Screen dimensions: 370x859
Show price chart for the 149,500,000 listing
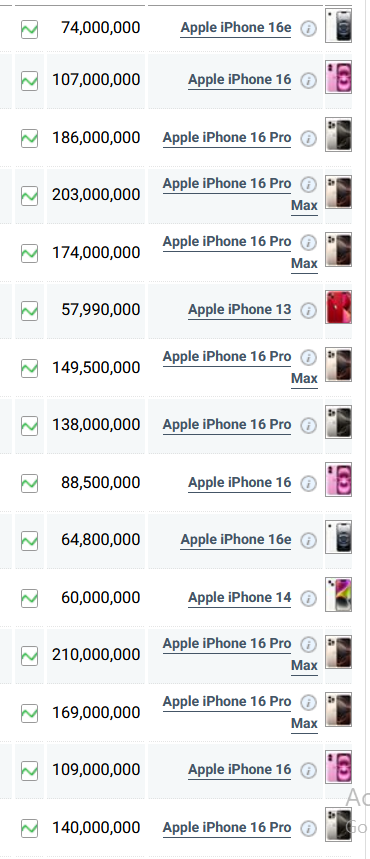[29, 368]
